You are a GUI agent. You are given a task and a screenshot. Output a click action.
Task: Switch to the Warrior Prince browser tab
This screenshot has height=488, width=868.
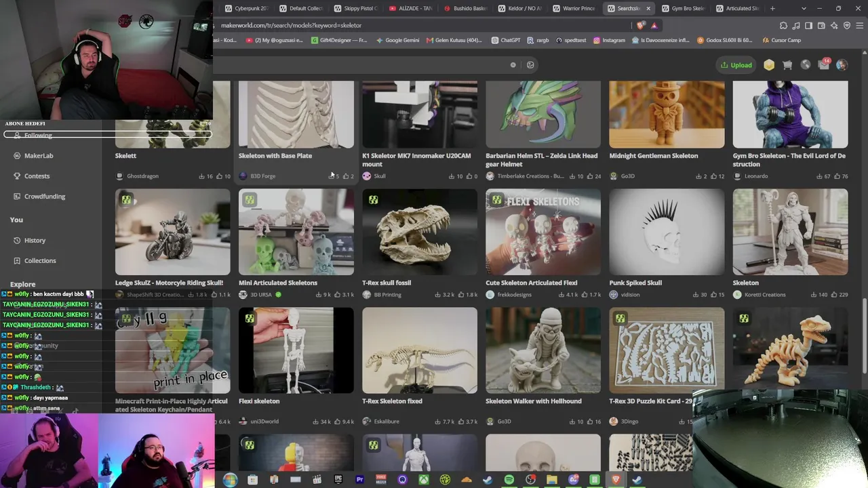pos(574,9)
